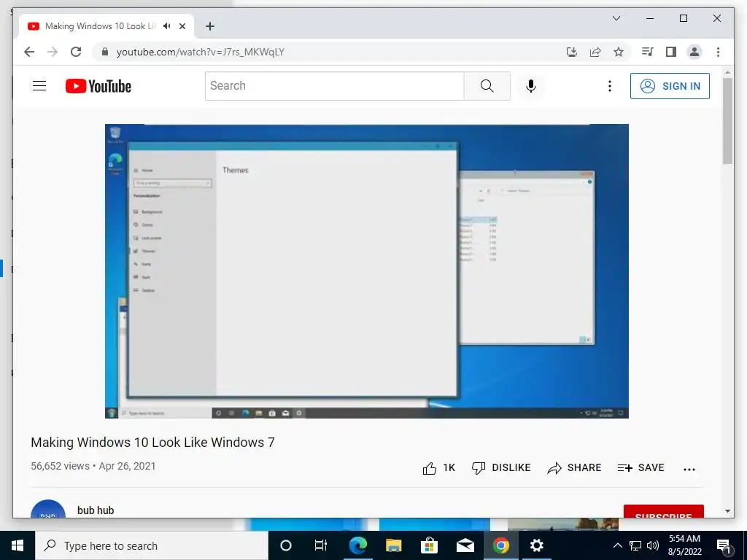747x560 pixels.
Task: Click the red SUBSCRIBE button
Action: pos(664,511)
